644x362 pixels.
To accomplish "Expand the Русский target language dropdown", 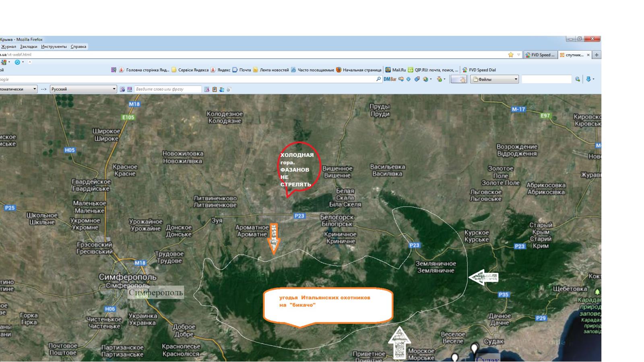I will tap(114, 89).
